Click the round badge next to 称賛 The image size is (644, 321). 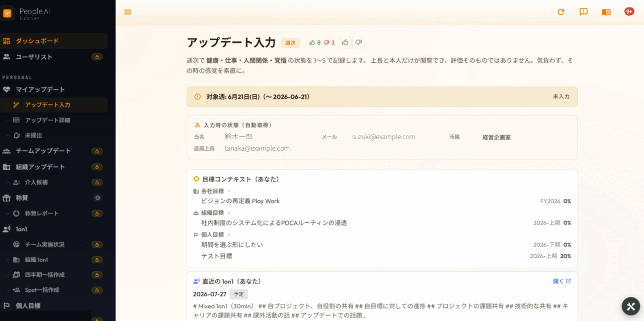click(x=98, y=198)
